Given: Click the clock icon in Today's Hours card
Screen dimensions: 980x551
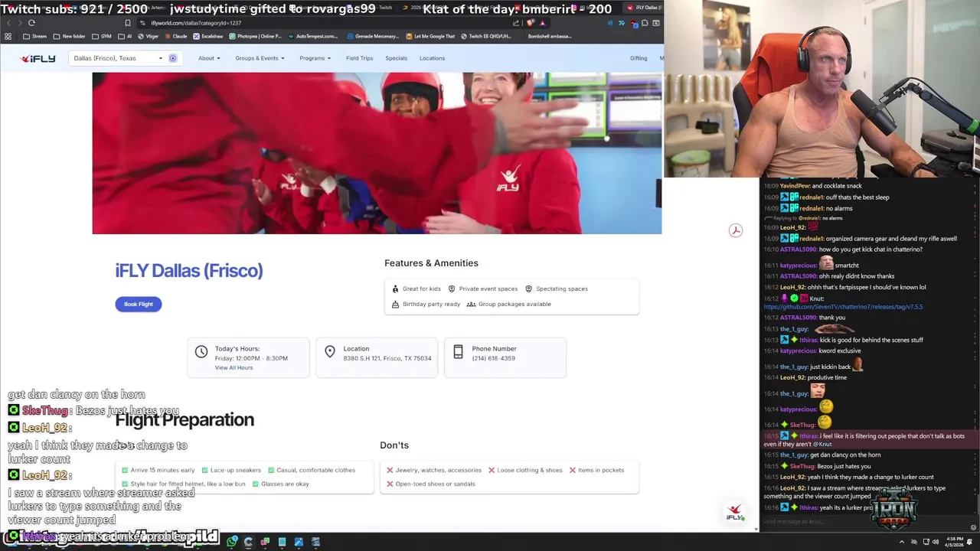Looking at the screenshot, I should tap(201, 352).
